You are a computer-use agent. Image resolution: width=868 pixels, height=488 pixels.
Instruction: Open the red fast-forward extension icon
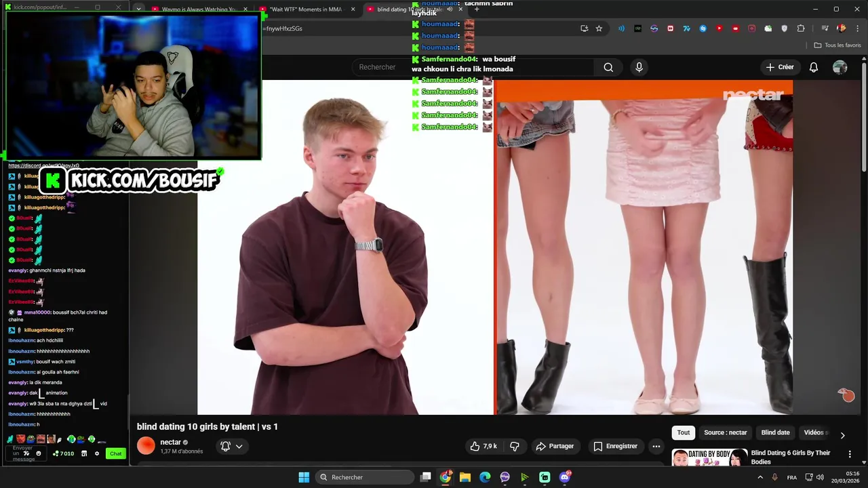[670, 28]
